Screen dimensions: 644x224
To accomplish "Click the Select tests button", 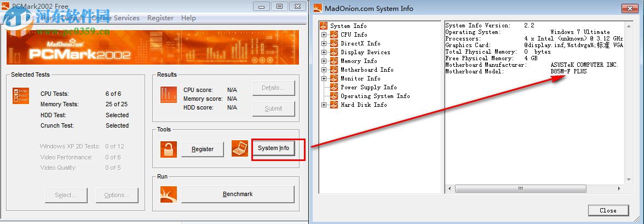I will (x=66, y=195).
